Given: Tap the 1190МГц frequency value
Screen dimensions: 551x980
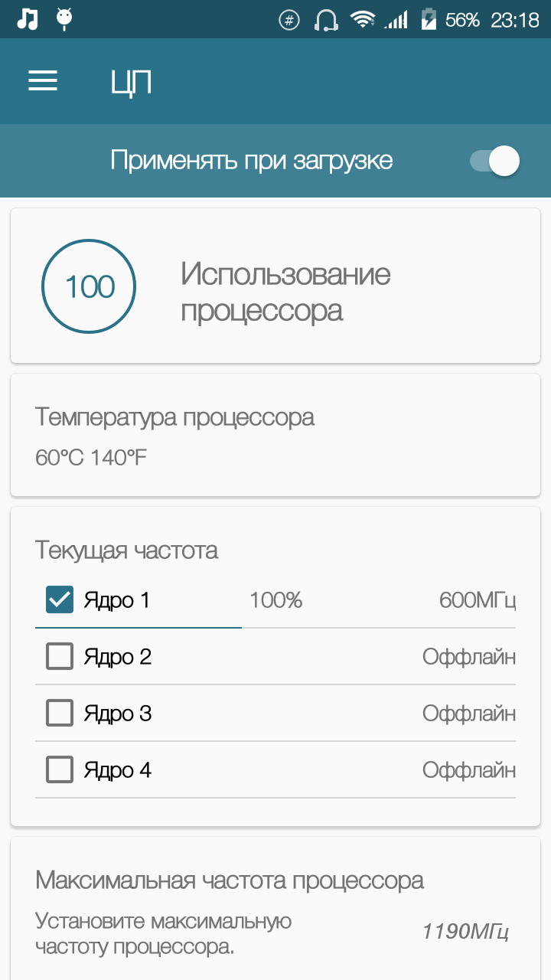Looking at the screenshot, I should tap(465, 932).
